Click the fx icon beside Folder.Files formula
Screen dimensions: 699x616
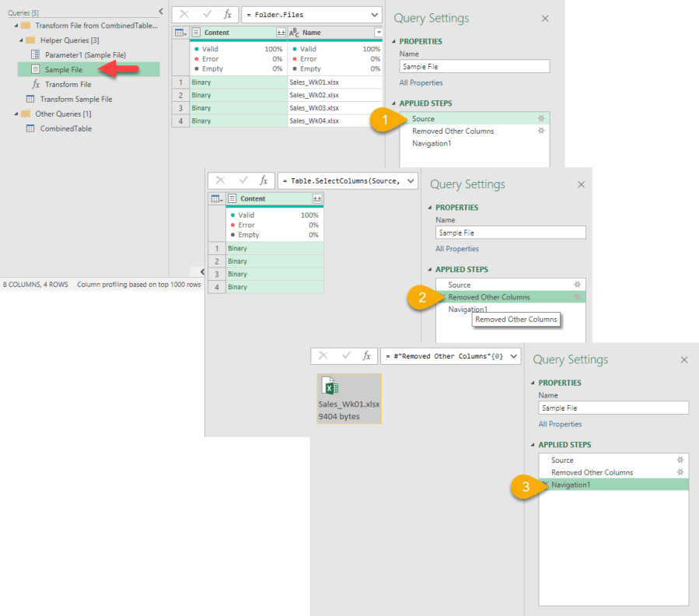[227, 14]
